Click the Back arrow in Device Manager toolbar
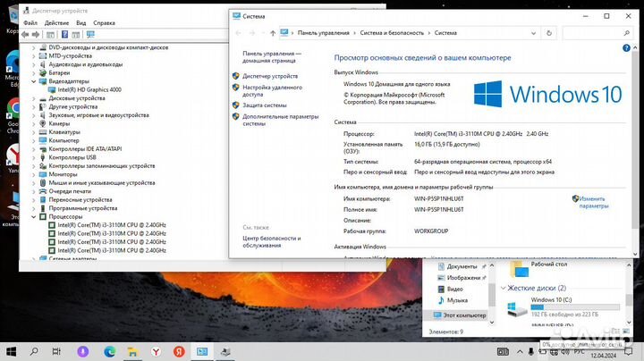Viewport: 644px width, 361px height. pos(25,35)
